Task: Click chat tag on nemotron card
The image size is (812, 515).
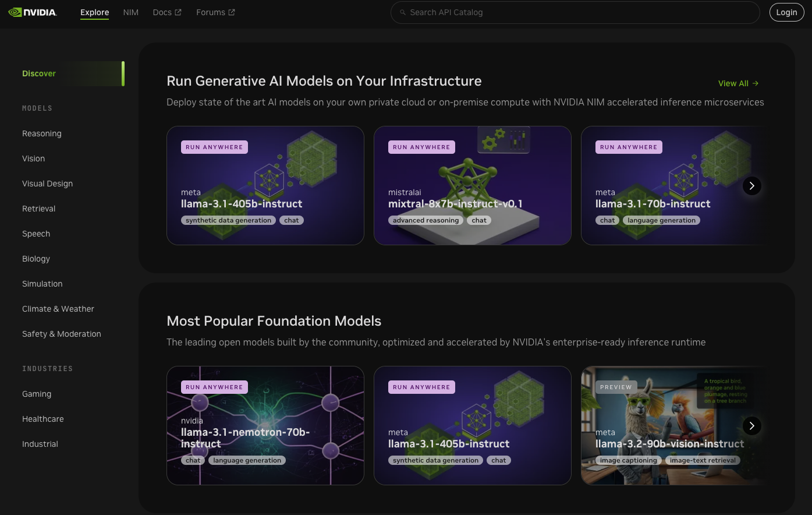Action: click(x=193, y=460)
